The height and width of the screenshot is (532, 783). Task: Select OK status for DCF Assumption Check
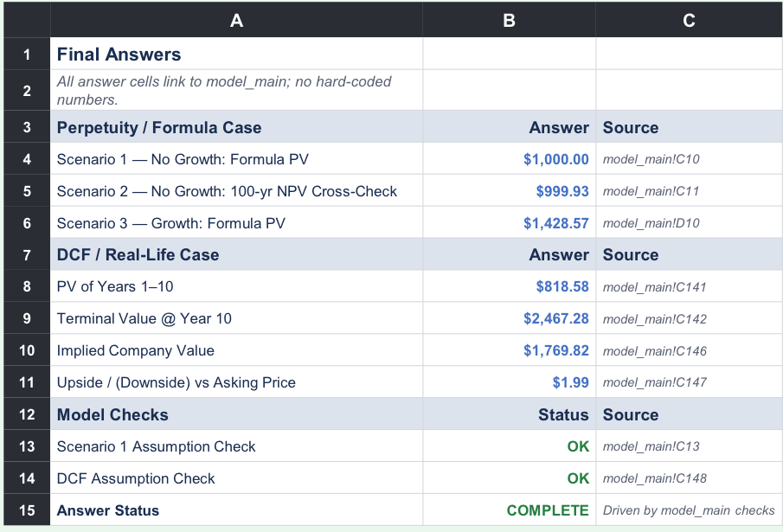pos(509,478)
